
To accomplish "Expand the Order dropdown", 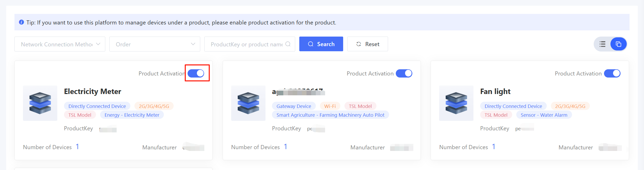I will (x=155, y=44).
